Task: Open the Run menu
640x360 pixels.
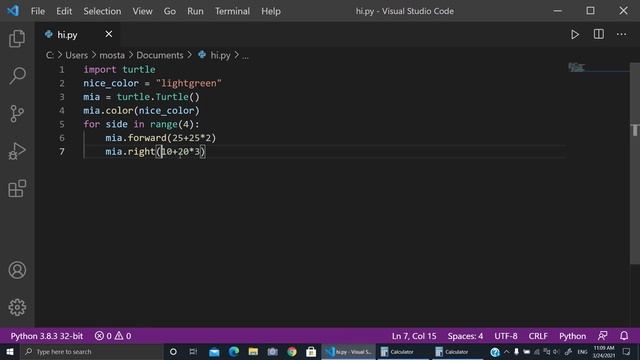Action: coord(195,11)
